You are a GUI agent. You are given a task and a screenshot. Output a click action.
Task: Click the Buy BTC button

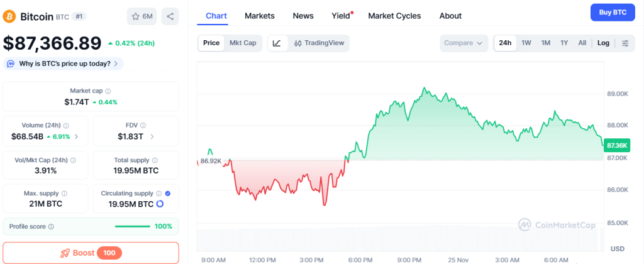613,12
